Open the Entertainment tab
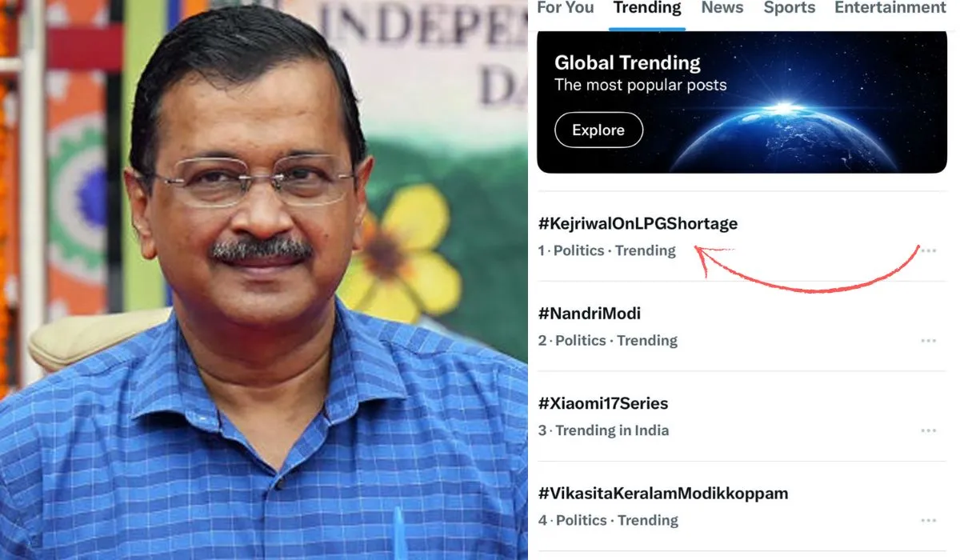The width and height of the screenshot is (960, 560). pyautogui.click(x=888, y=8)
